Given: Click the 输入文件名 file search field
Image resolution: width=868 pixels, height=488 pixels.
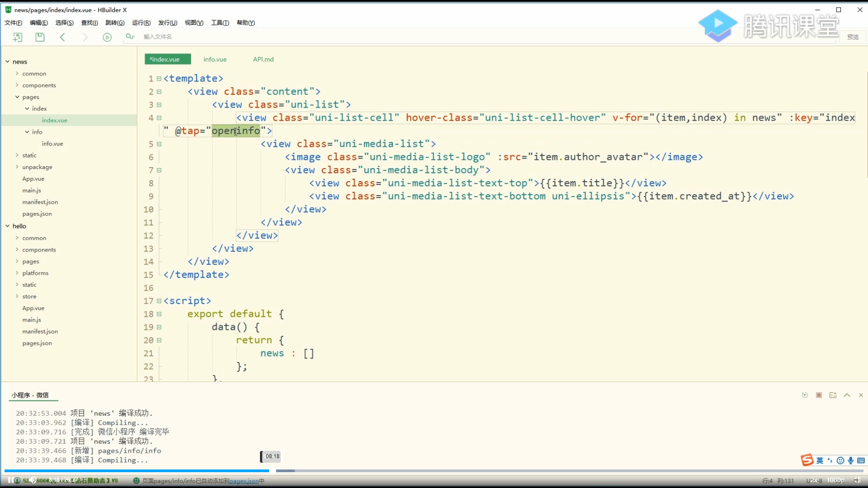Looking at the screenshot, I should pos(158,37).
